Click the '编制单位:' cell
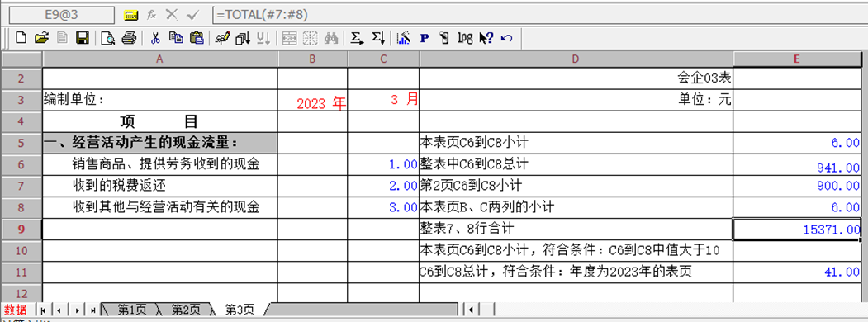The image size is (868, 322). click(x=160, y=100)
